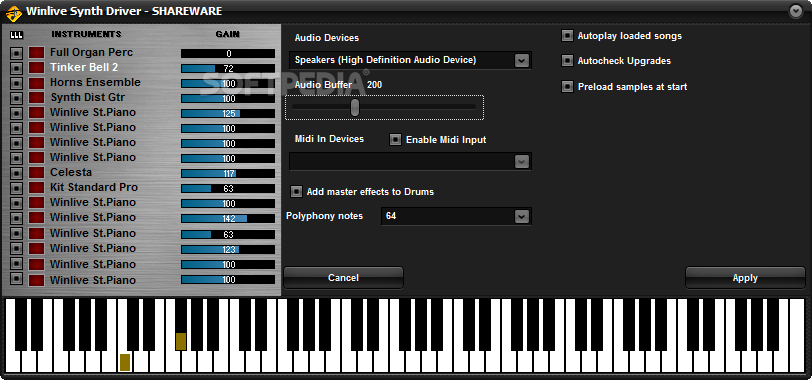
Task: Toggle Autocheck Upgrades checkbox
Action: coord(568,61)
